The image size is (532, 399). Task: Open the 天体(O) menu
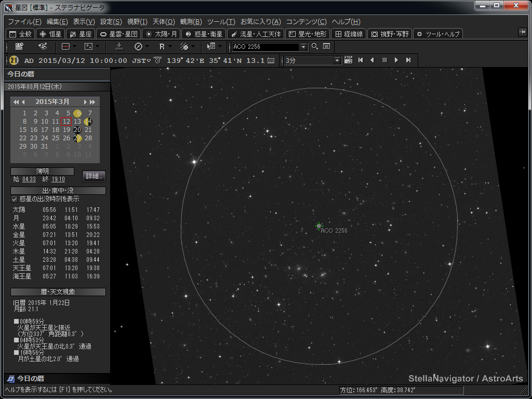[163, 22]
